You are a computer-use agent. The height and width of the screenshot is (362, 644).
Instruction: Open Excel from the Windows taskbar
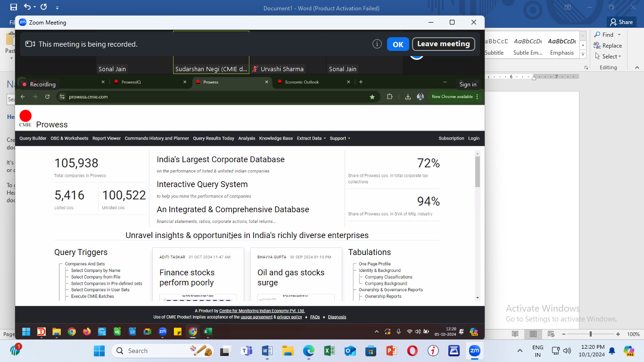329,351
